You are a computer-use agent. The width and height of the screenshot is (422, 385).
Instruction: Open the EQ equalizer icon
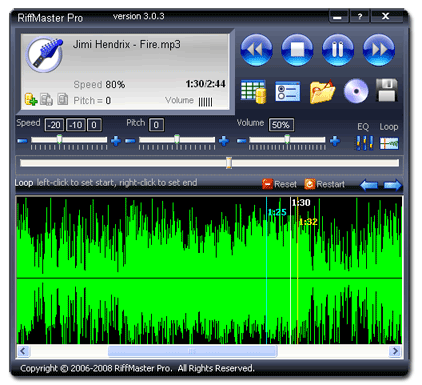364,143
